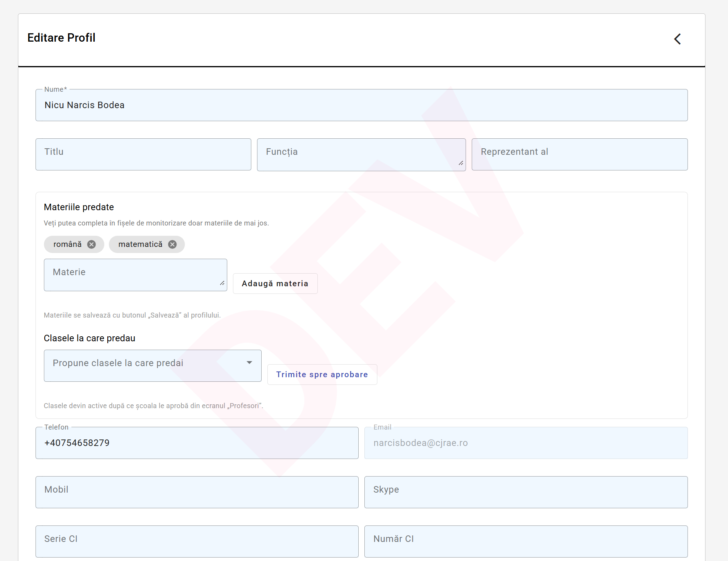This screenshot has width=728, height=561.
Task: Remove the matematică subject chip
Action: (173, 245)
